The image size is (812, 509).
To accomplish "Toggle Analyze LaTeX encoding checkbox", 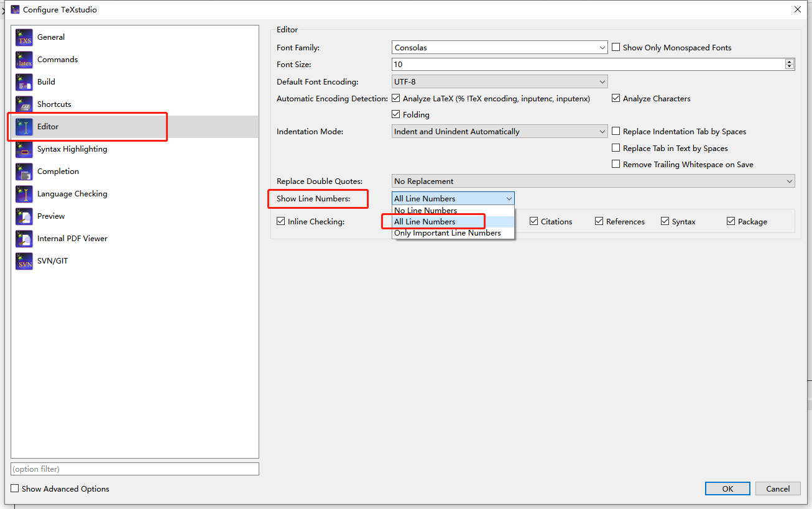I will point(396,98).
